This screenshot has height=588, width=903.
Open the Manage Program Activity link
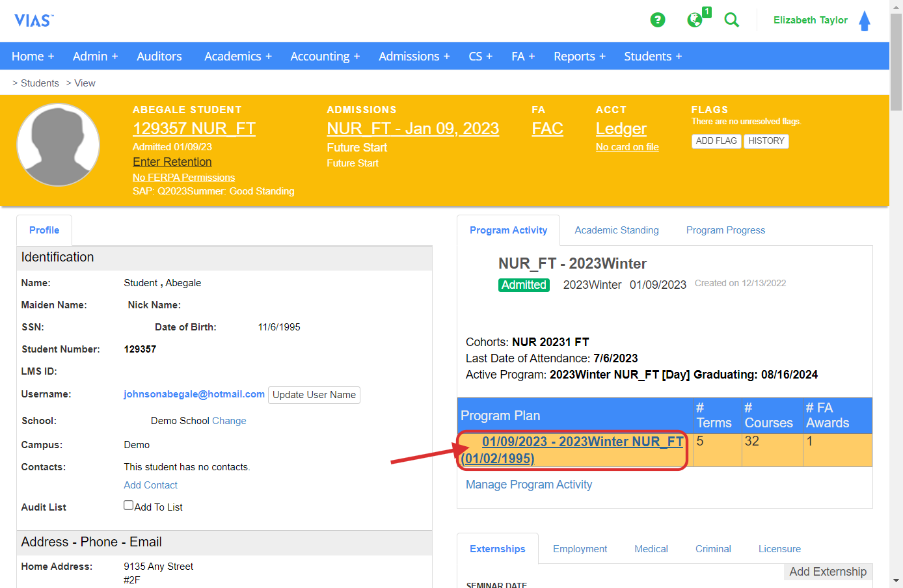529,485
